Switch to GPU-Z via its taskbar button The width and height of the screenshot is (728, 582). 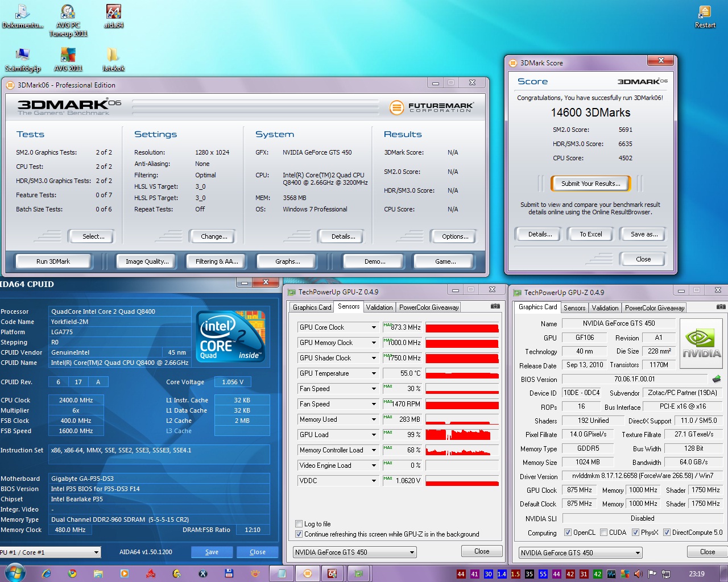tap(359, 573)
